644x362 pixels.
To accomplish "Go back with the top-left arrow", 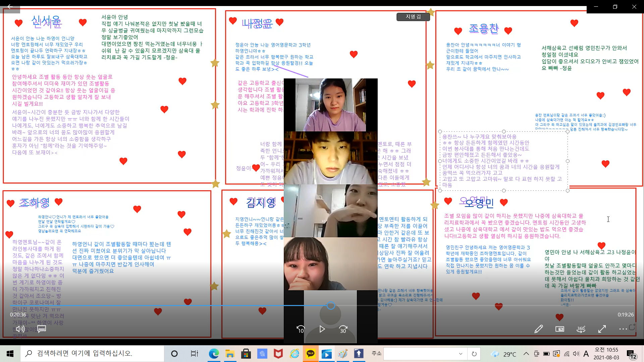I will point(10,6).
